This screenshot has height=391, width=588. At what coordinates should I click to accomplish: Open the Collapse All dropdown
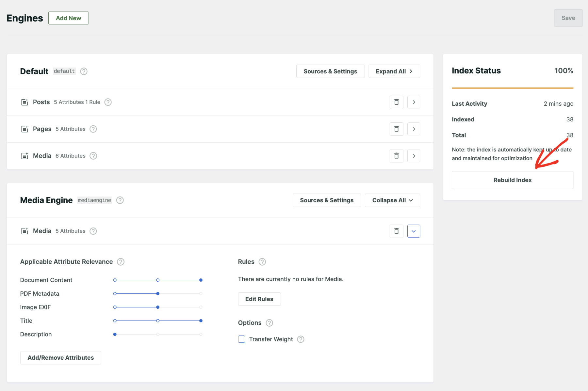392,200
